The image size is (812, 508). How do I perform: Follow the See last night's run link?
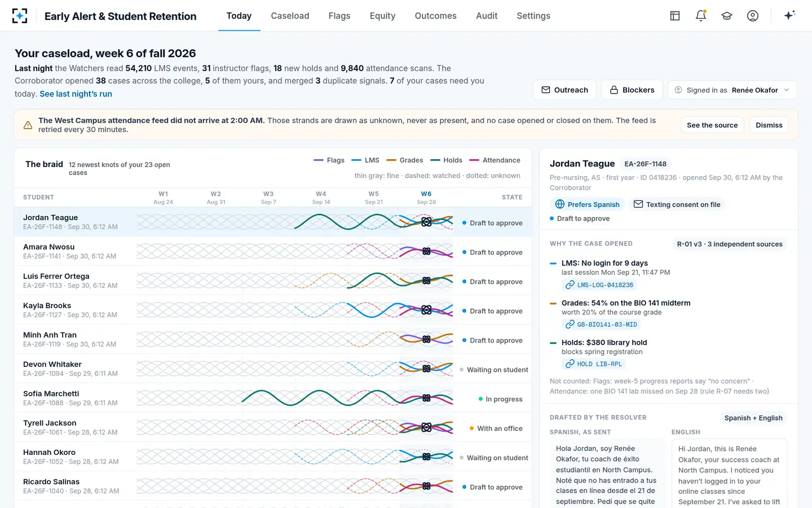click(x=76, y=94)
